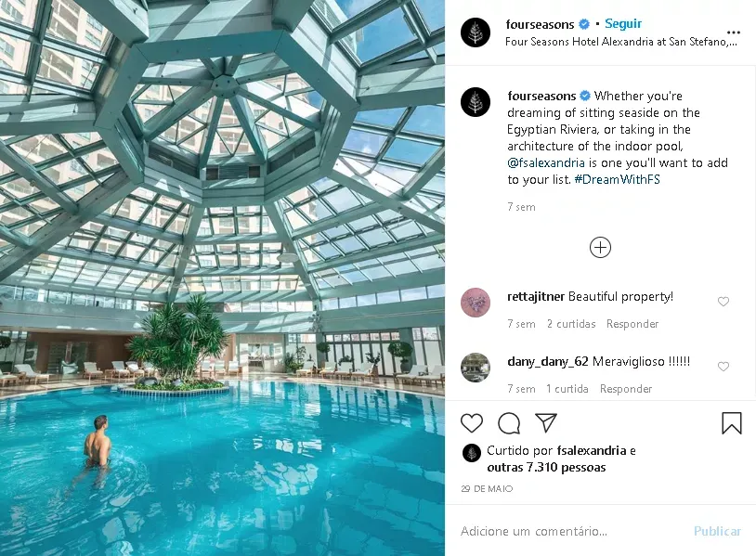This screenshot has width=756, height=556.
Task: Open fourseasons profile picture in the header
Action: click(x=476, y=32)
